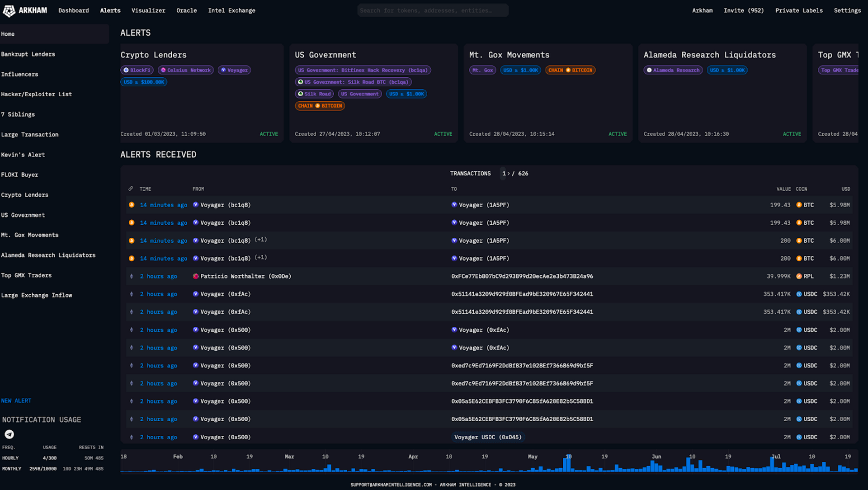868x490 pixels.
Task: Click the BlockFi filter tag
Action: [137, 70]
